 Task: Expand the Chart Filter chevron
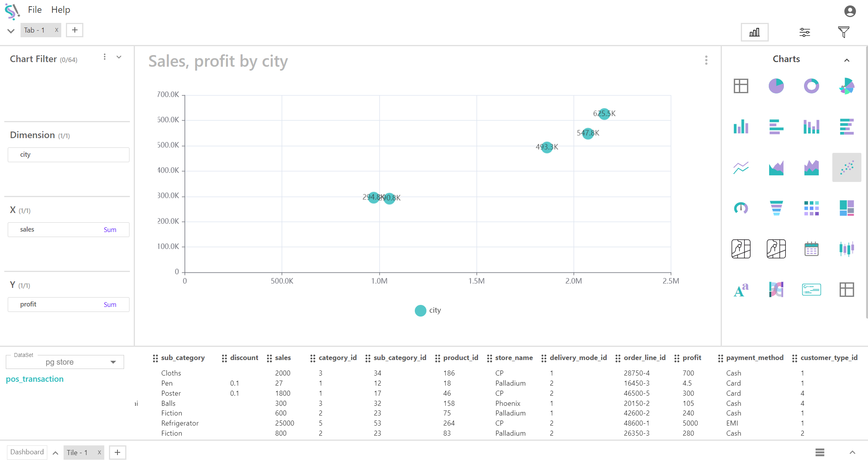[x=119, y=57]
